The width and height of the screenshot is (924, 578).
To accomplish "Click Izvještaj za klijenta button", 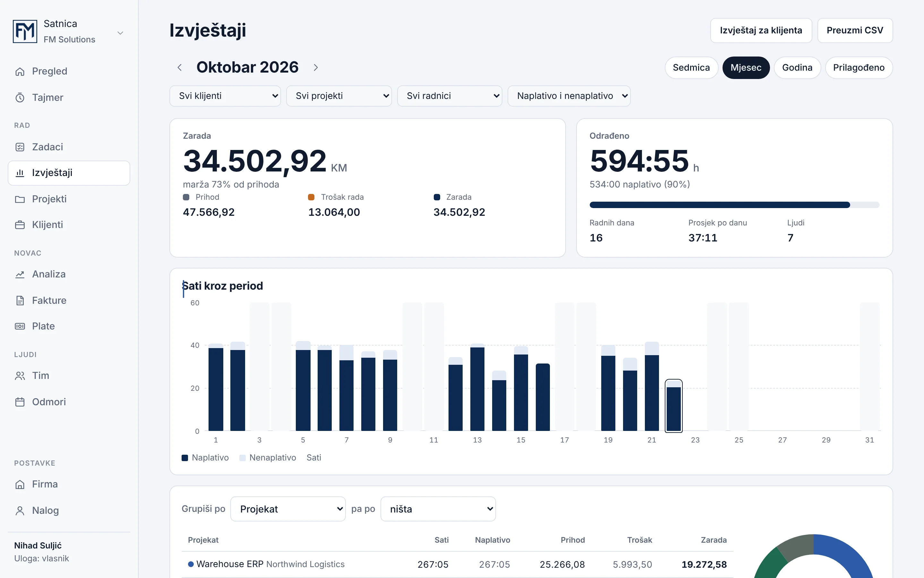I will click(761, 31).
